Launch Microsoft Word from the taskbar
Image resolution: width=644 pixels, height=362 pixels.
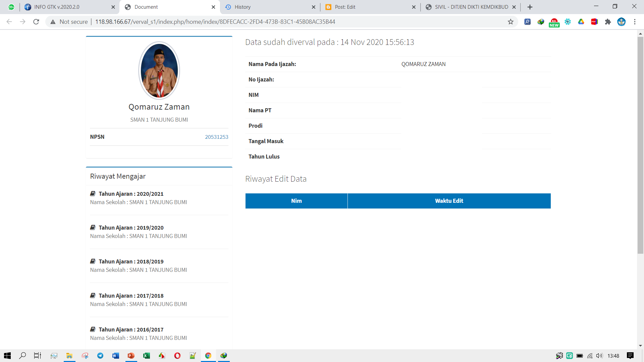(x=116, y=356)
